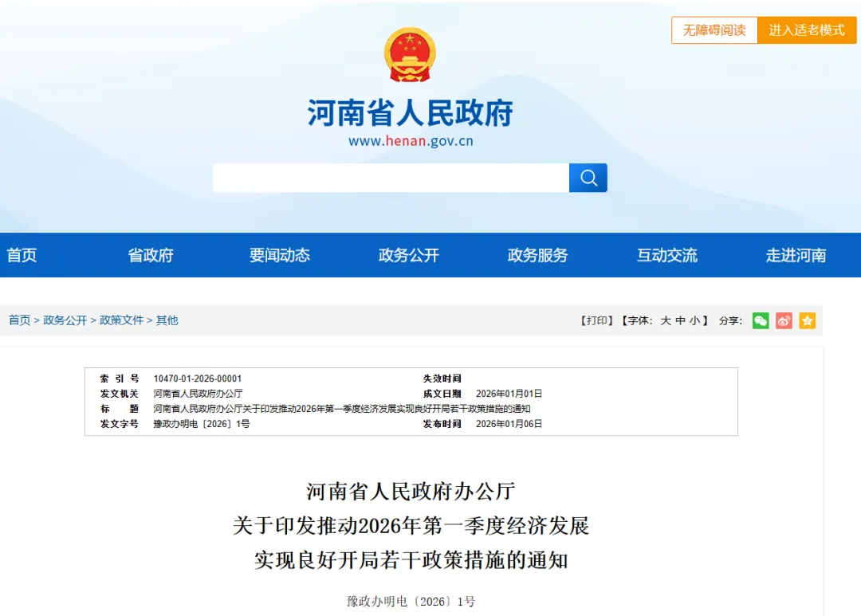The height and width of the screenshot is (616, 861).
Task: Click the index number 10470-01-2026-00001
Action: coord(198,379)
